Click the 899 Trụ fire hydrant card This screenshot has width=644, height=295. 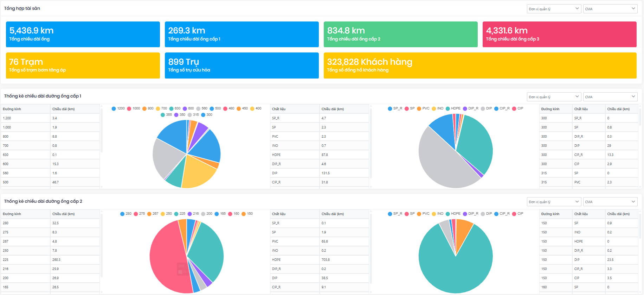(x=241, y=65)
